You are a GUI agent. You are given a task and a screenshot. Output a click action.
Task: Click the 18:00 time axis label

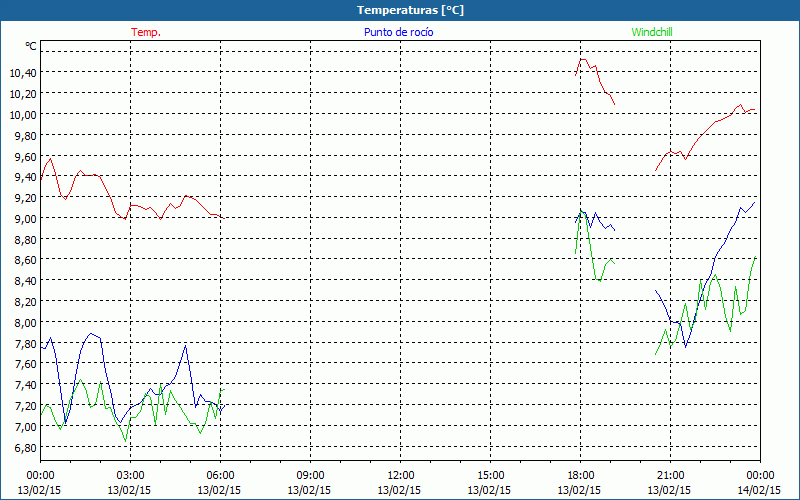pos(581,476)
